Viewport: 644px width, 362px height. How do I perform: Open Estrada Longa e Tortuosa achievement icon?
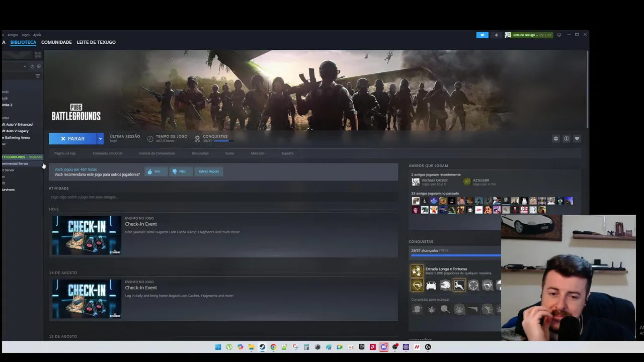[417, 271]
